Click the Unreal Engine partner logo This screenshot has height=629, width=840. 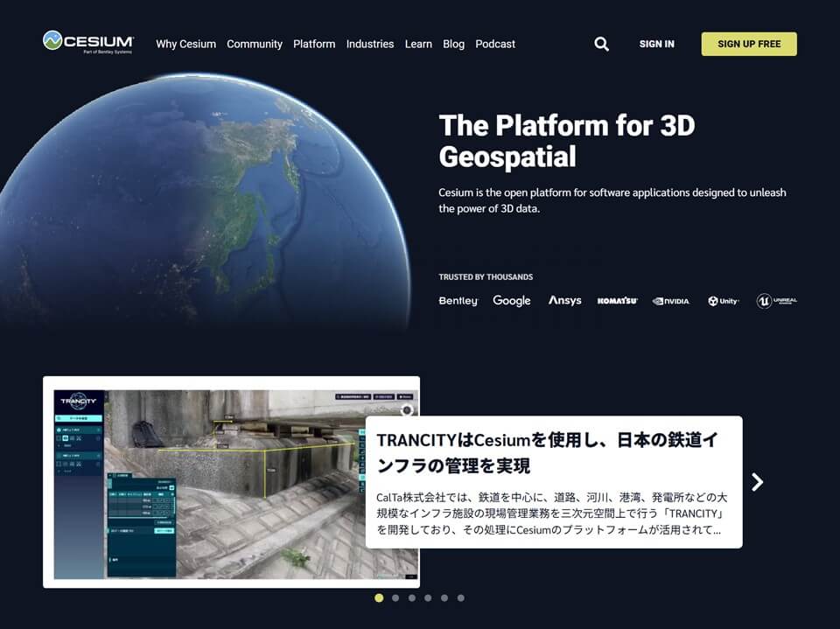click(x=776, y=301)
